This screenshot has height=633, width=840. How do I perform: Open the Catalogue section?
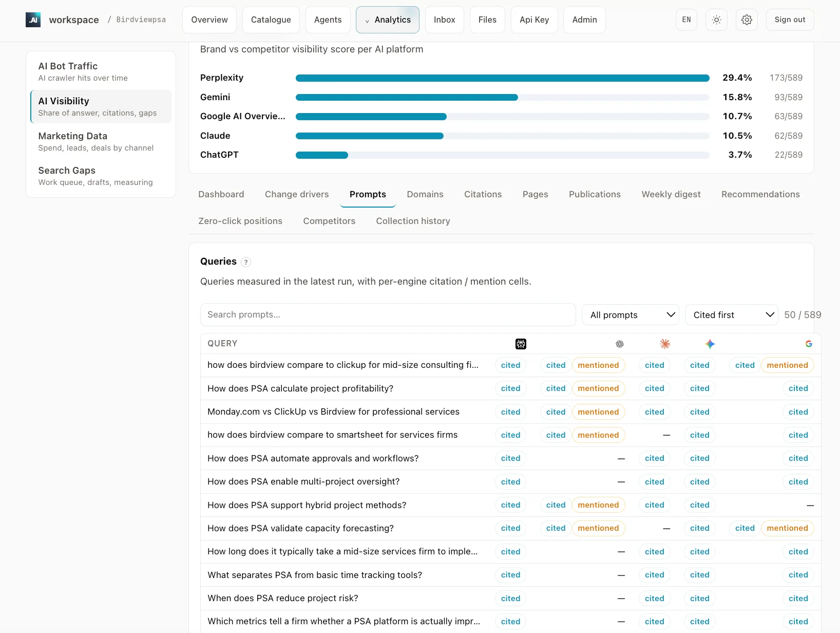[x=271, y=20]
